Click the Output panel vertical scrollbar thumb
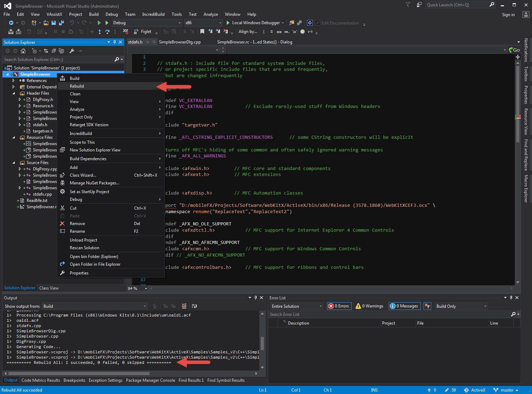532x394 pixels. [262, 343]
